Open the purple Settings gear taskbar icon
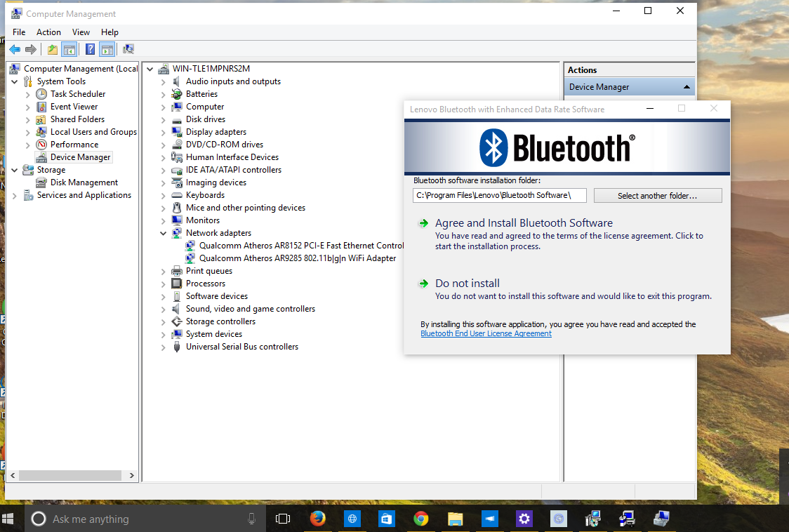Image resolution: width=789 pixels, height=532 pixels. [x=524, y=519]
